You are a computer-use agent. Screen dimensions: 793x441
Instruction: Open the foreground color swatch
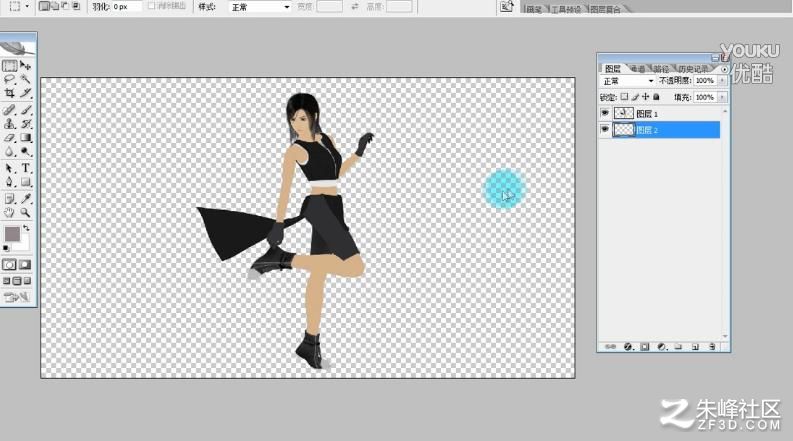click(12, 234)
